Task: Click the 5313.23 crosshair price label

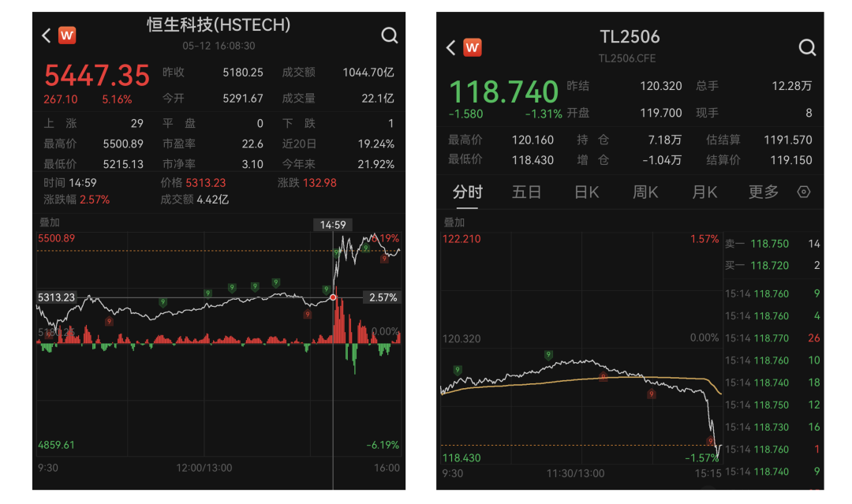Action: pyautogui.click(x=57, y=297)
